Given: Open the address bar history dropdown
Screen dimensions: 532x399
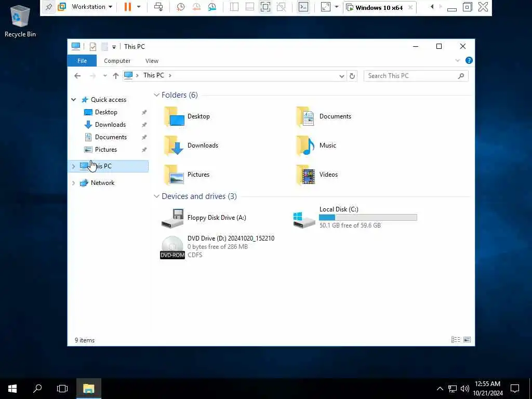Looking at the screenshot, I should pyautogui.click(x=342, y=76).
